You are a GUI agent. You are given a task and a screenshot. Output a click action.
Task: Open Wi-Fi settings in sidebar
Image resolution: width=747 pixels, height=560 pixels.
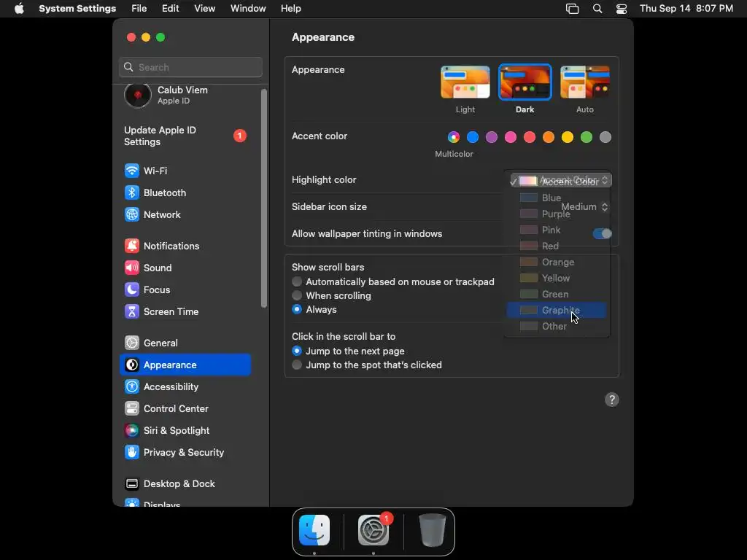[185, 171]
